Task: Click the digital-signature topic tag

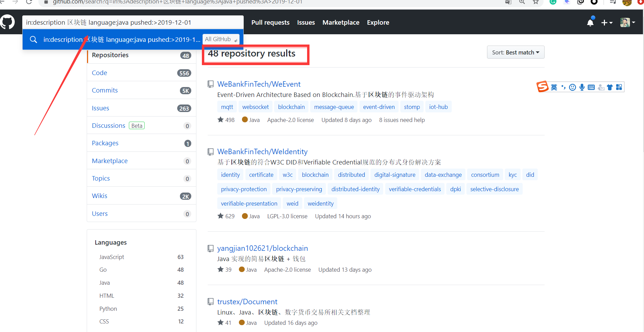Action: pyautogui.click(x=394, y=175)
